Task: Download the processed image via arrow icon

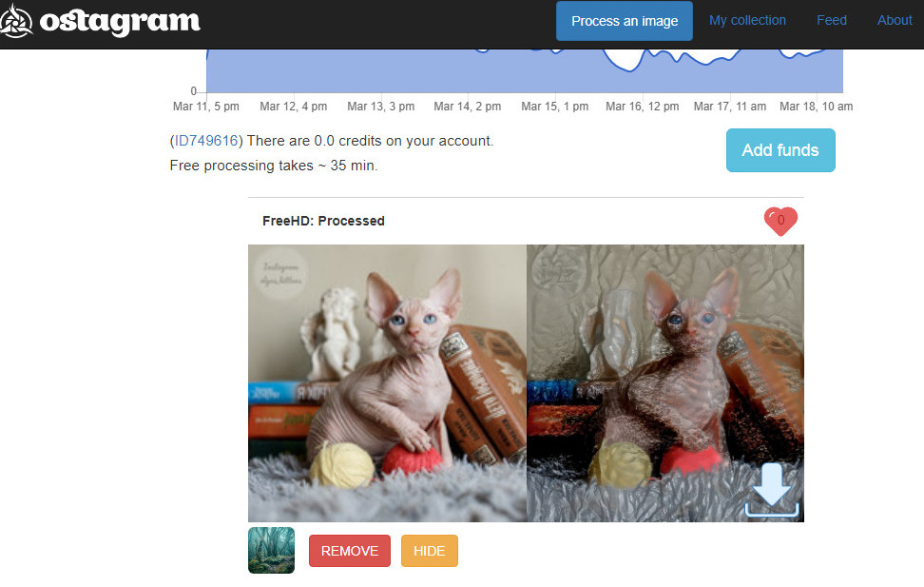Action: tap(771, 490)
